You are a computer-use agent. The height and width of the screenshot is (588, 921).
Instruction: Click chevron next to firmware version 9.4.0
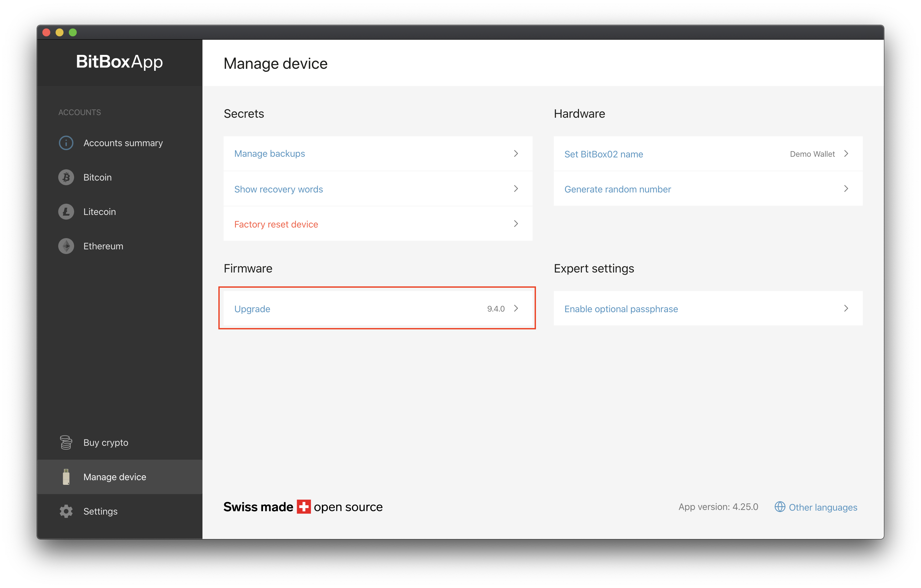point(516,308)
